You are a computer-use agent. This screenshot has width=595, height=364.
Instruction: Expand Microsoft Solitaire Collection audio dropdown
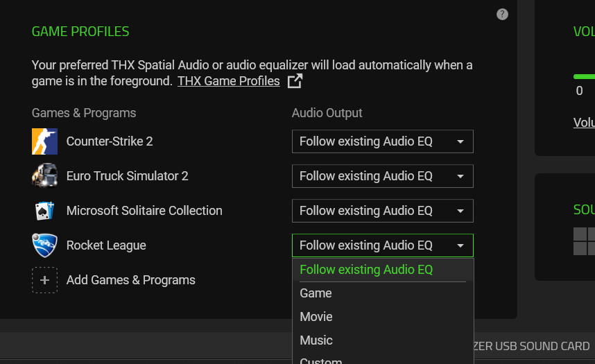[382, 211]
